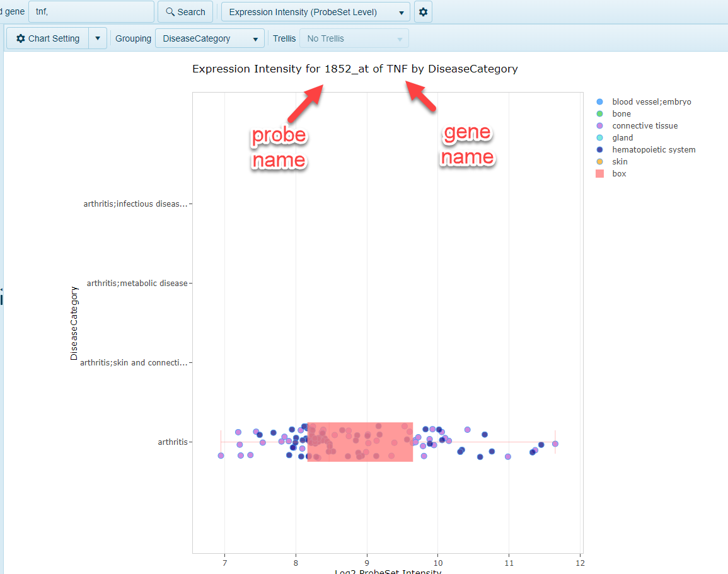Click the yellow dot icon next to skin

coord(600,161)
